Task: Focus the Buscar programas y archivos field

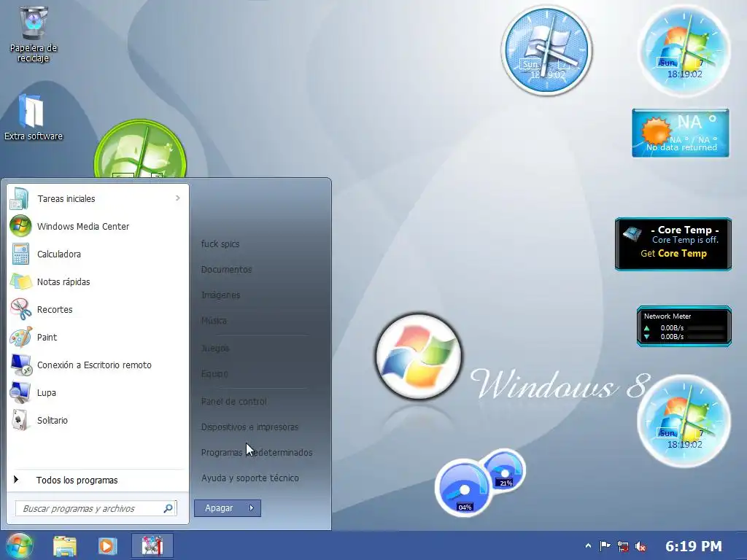Action: tap(96, 508)
